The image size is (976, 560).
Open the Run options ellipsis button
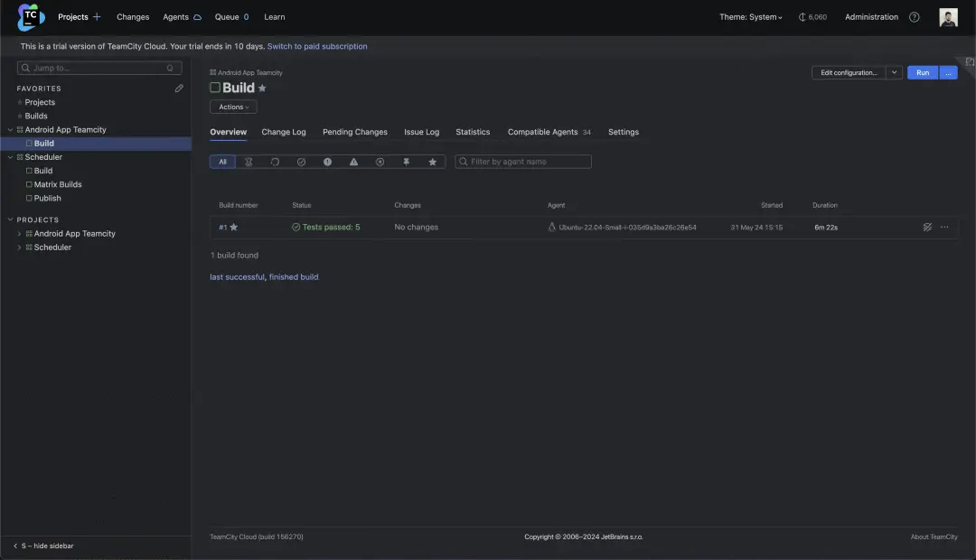pyautogui.click(x=949, y=73)
